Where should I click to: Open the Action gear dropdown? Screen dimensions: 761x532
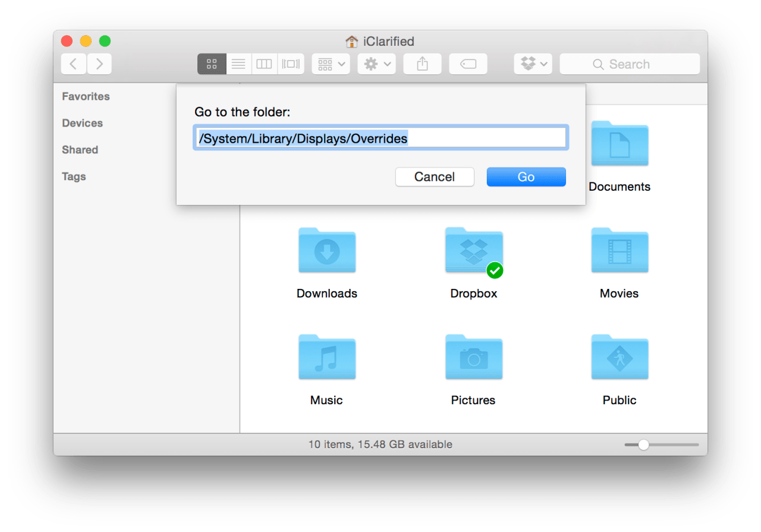tap(376, 64)
